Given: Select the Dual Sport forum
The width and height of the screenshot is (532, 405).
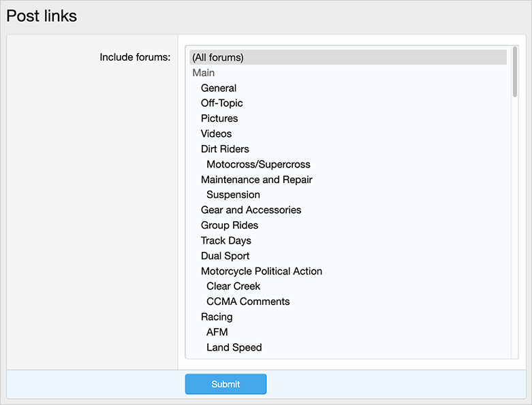Looking at the screenshot, I should (x=225, y=256).
